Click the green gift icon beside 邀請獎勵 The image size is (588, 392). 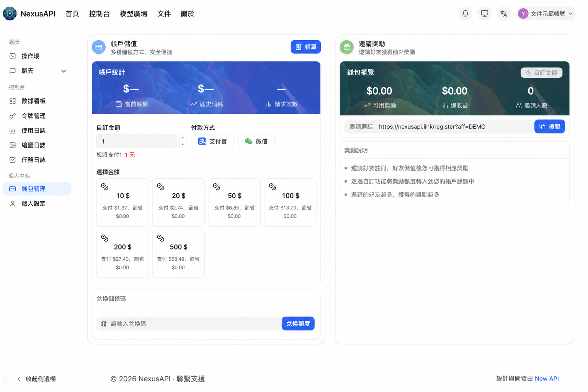coord(347,47)
